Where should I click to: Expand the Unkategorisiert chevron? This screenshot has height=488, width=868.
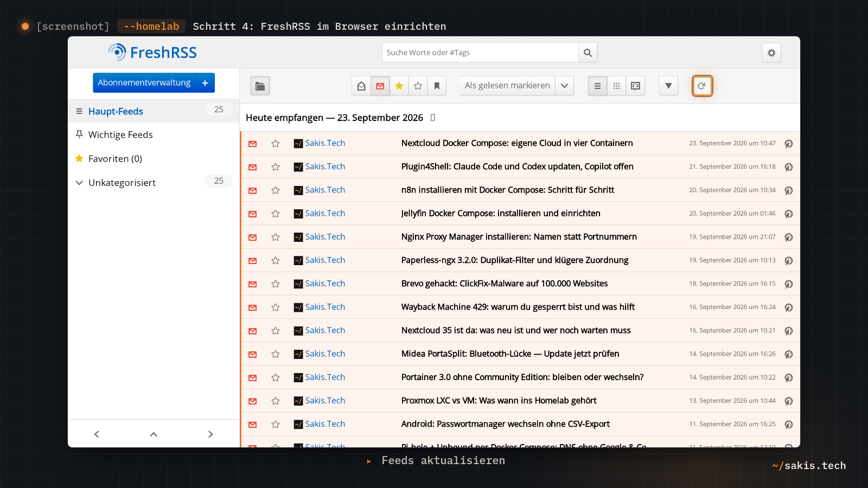tap(79, 183)
